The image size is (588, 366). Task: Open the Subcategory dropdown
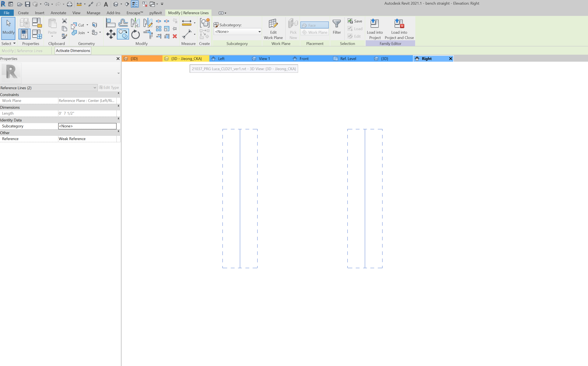coord(259,31)
